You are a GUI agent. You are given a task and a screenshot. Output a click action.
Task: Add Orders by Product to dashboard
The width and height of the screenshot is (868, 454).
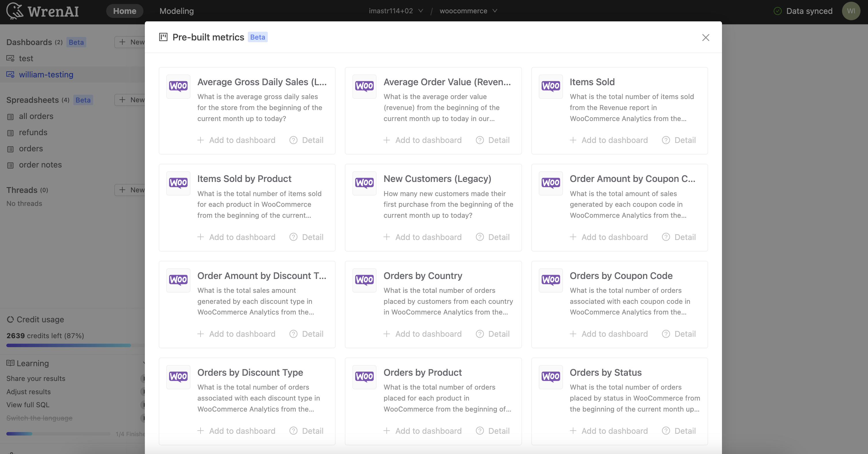[x=422, y=431]
